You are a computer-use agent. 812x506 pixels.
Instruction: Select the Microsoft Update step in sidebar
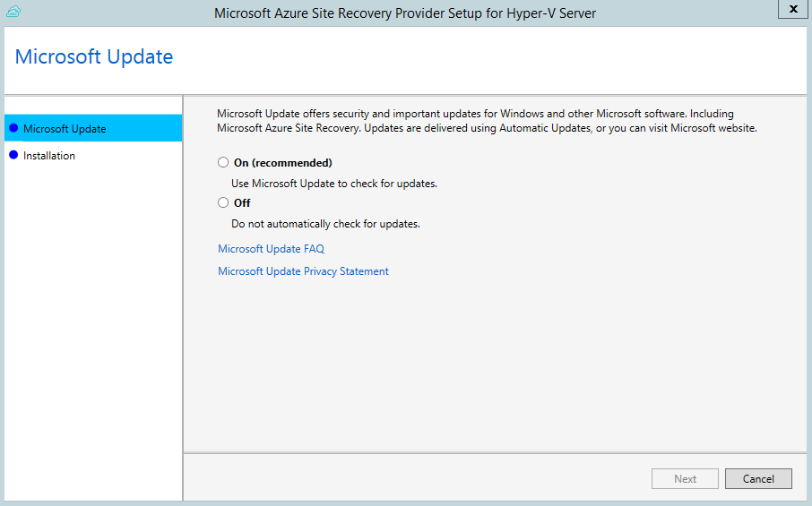(x=93, y=128)
